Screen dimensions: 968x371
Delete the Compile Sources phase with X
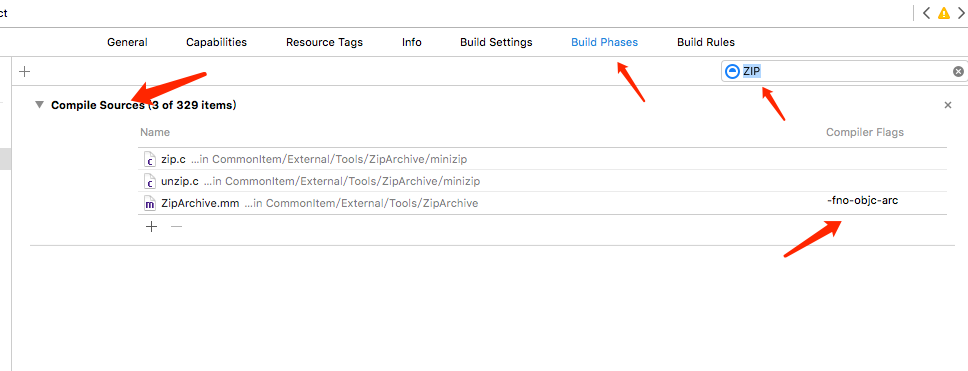(948, 106)
